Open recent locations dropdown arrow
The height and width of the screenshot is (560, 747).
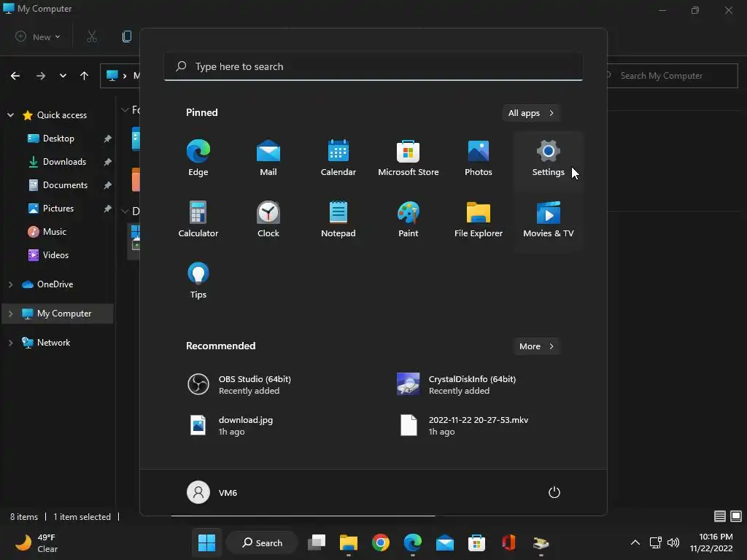click(x=63, y=76)
